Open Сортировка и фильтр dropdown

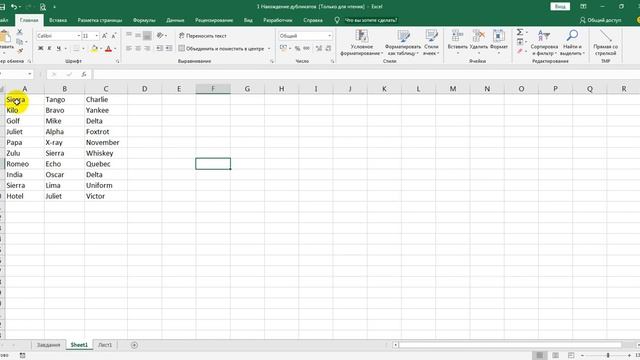click(544, 42)
